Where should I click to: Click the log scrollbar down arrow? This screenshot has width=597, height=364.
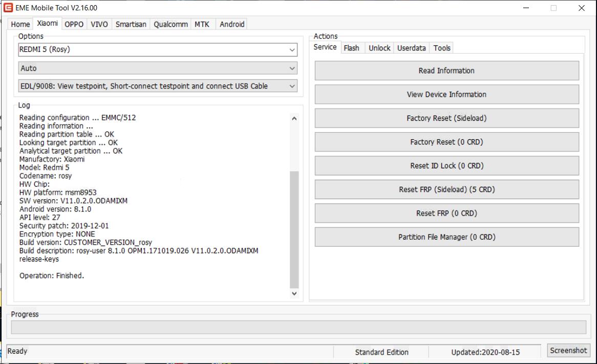coord(294,293)
